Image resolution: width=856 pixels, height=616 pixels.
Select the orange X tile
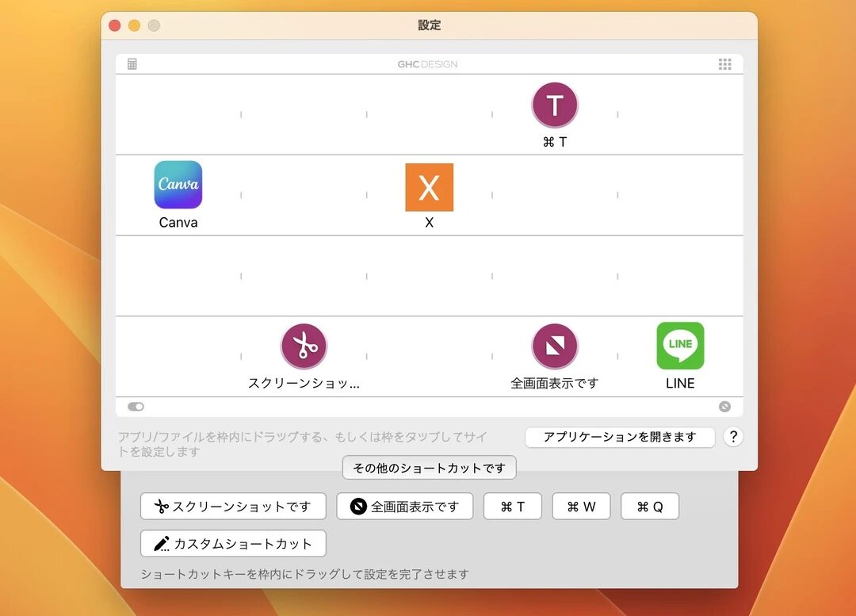coord(429,187)
